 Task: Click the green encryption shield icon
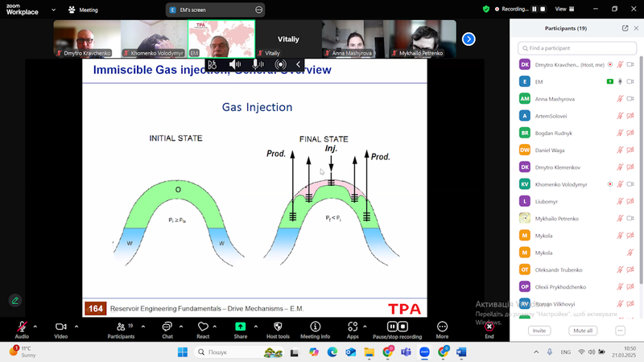[486, 9]
